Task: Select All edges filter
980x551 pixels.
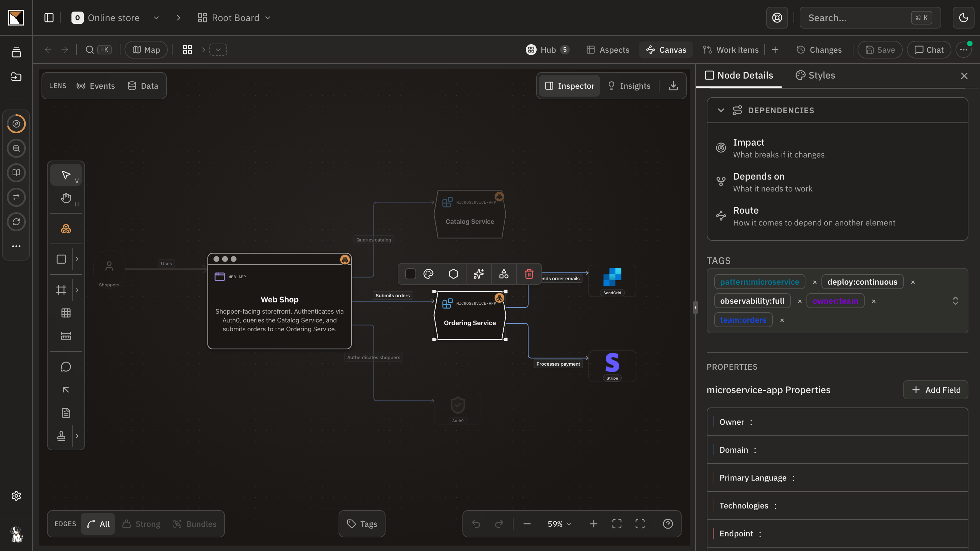Action: (98, 524)
